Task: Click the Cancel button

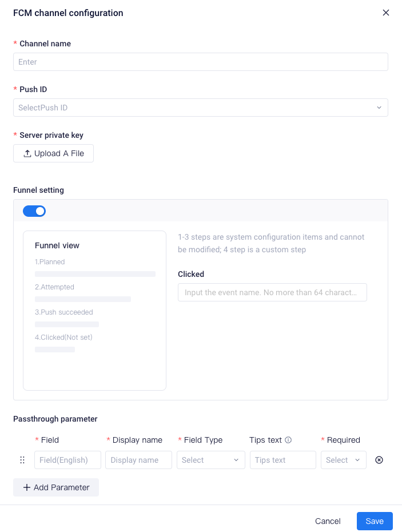Action: coord(328,521)
